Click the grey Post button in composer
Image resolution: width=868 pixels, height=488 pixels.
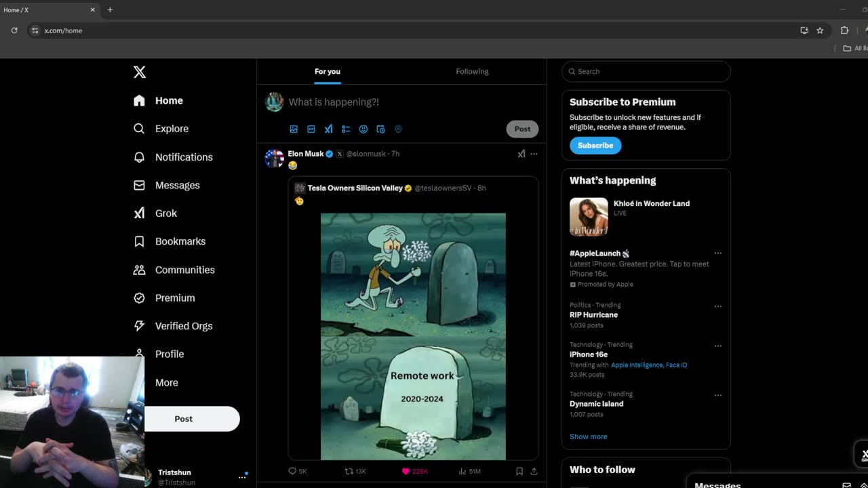(522, 129)
